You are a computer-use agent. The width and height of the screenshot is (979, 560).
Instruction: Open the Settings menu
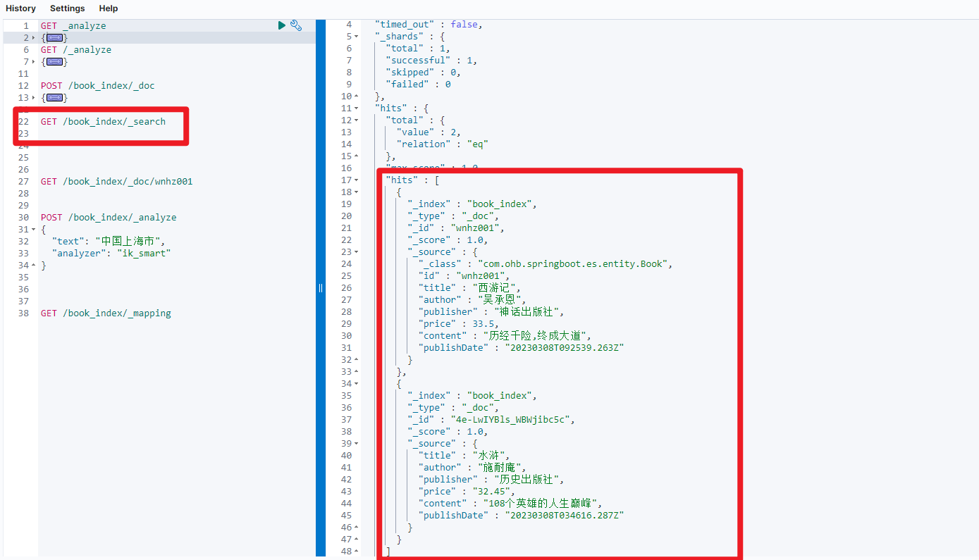67,8
